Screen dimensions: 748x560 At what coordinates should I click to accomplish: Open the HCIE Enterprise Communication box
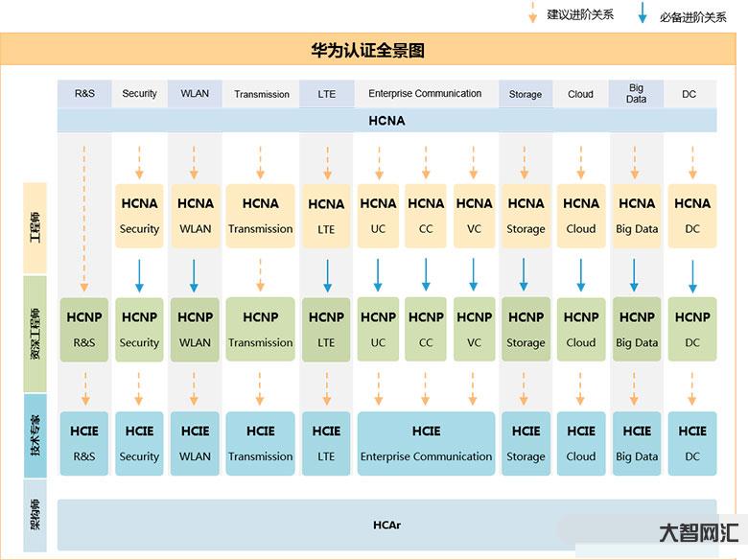426,443
